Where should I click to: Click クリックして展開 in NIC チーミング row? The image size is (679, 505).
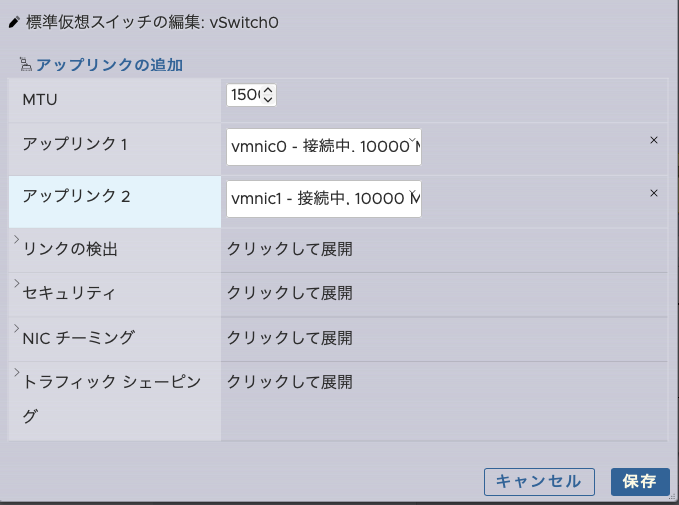290,338
